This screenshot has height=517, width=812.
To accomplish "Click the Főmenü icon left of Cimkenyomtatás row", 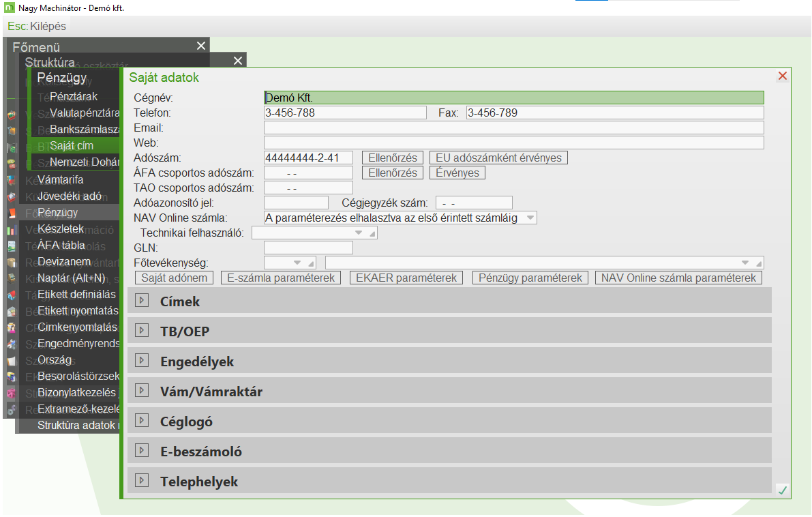I will coord(12,328).
